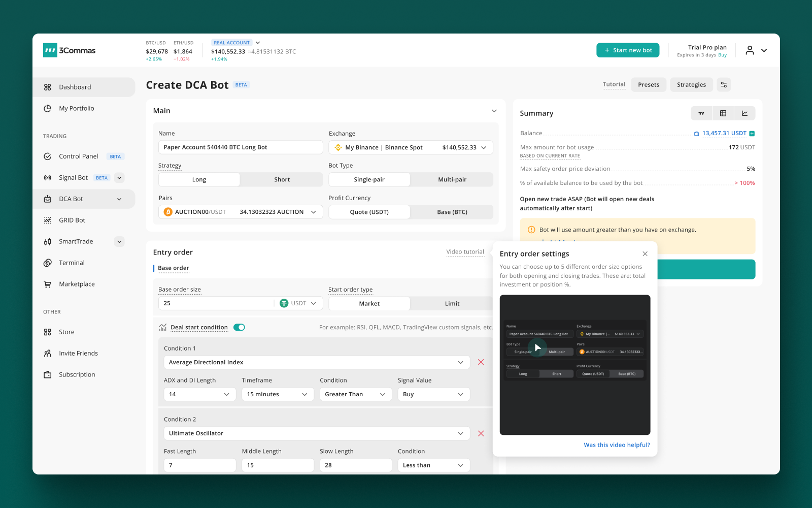
Task: Switch Summary to TradingView chart view
Action: [701, 113]
